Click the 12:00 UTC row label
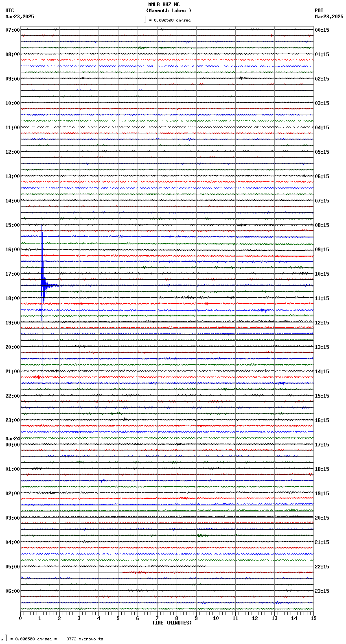The image size is (346, 644). [13, 152]
